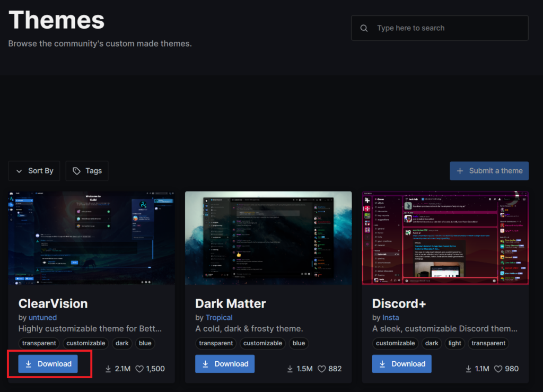Download the Dark Matter theme
543x392 pixels.
point(225,364)
